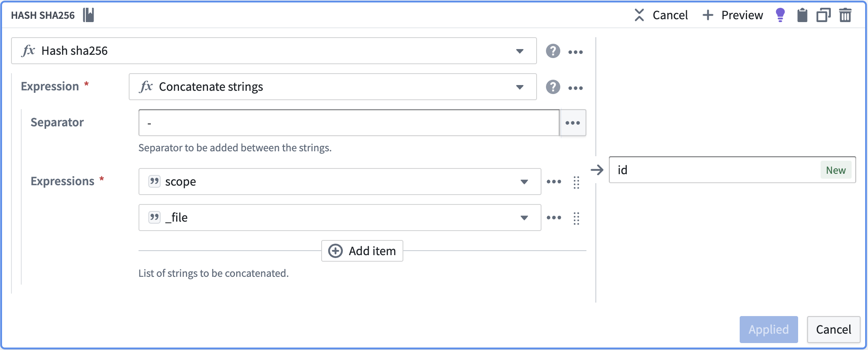
Task: Click Cancel in the top toolbar
Action: 661,15
